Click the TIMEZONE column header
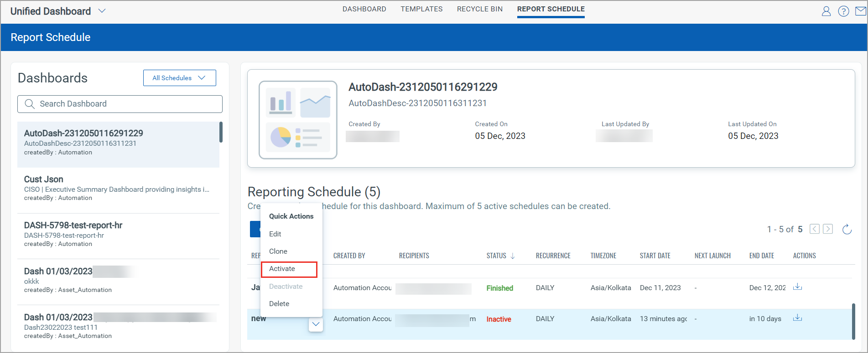 coord(603,256)
